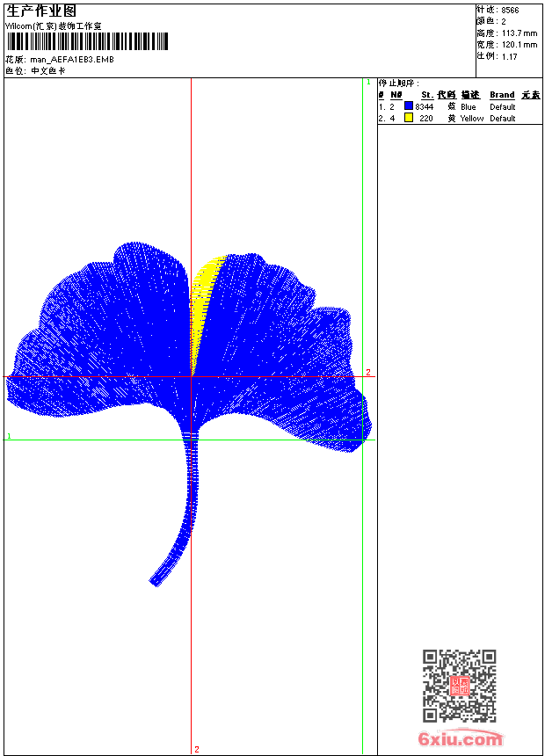Click the blue color swatch in stop sequence
This screenshot has width=545, height=756.
point(409,106)
